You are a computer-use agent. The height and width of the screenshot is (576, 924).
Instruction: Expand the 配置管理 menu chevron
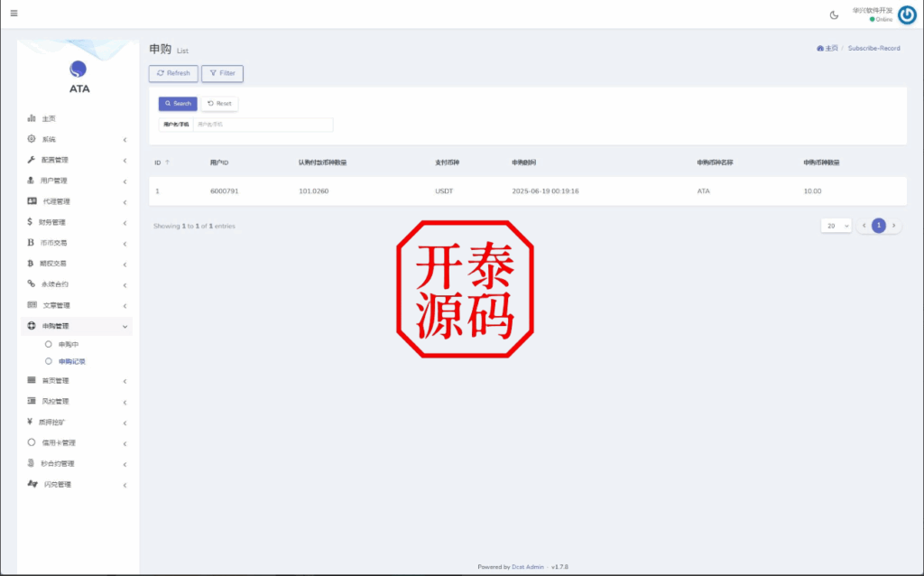(125, 161)
